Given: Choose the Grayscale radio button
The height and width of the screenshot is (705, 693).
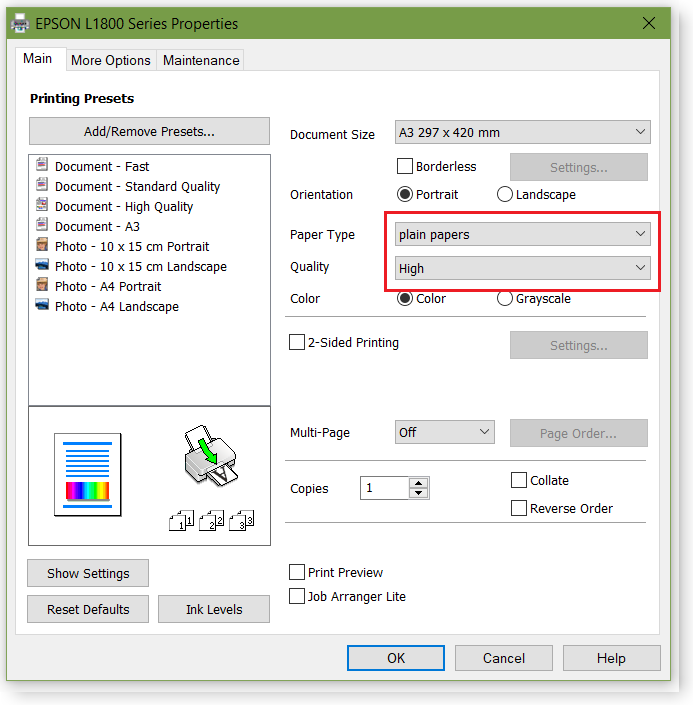Looking at the screenshot, I should click(x=505, y=299).
